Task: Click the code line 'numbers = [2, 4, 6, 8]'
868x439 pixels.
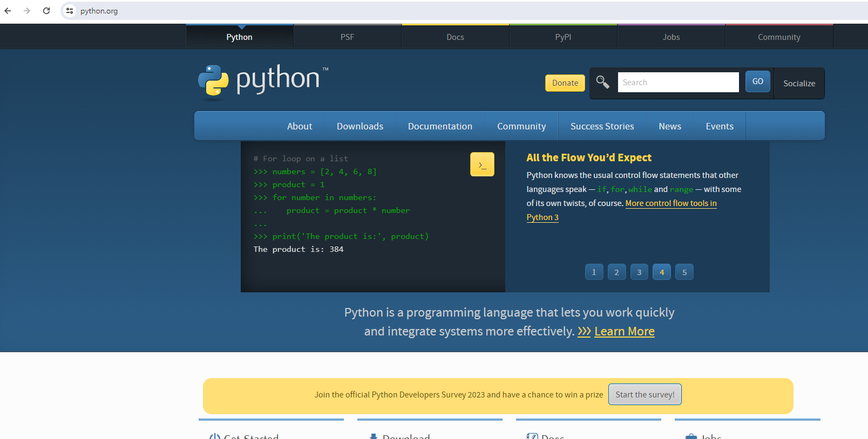Action: pos(324,172)
